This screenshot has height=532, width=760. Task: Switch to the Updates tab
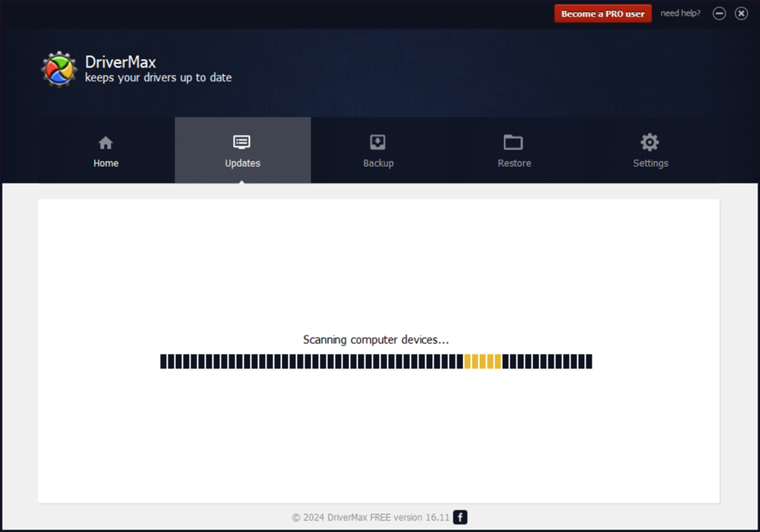243,150
